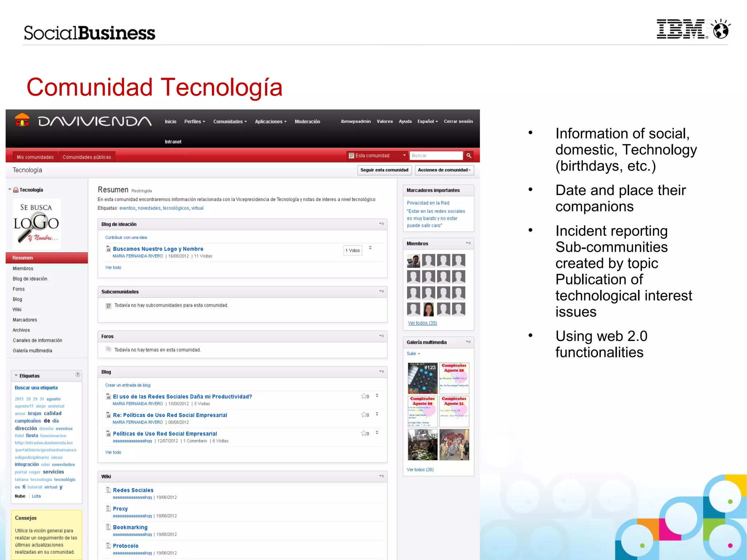747x560 pixels.
Task: Click Ver todos (35) members link
Action: 422,323
